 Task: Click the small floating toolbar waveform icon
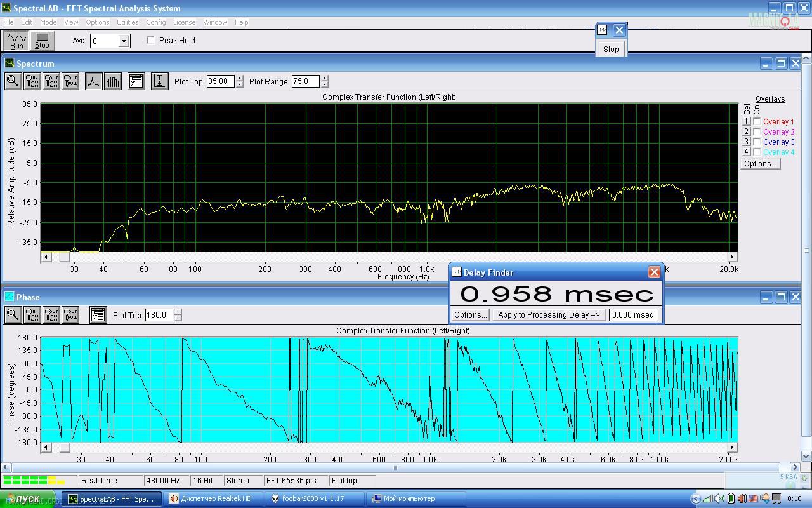602,30
